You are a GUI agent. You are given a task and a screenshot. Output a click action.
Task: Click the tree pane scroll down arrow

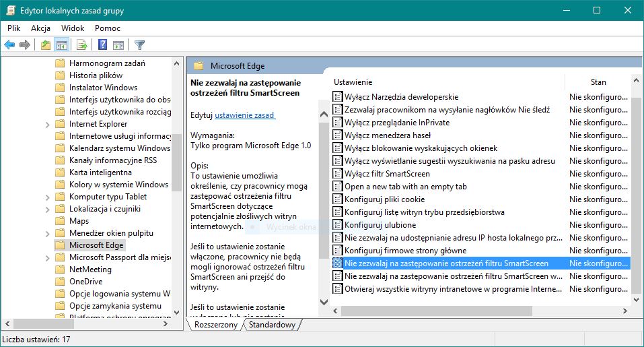click(176, 312)
